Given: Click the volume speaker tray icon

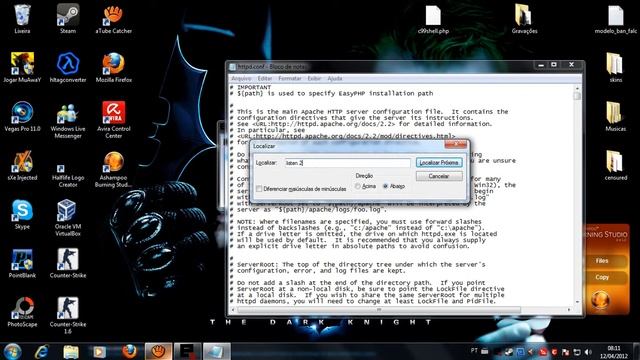Looking at the screenshot, I should pyautogui.click(x=588, y=352).
